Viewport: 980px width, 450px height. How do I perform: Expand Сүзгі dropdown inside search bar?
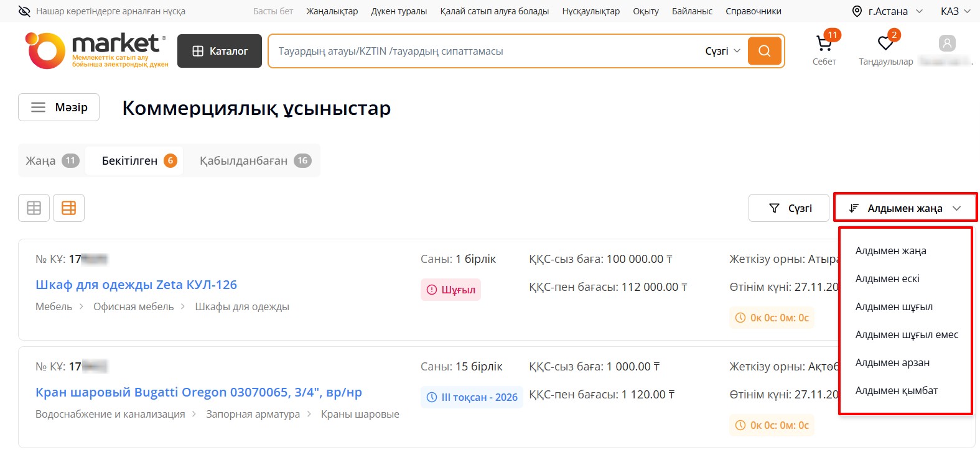pos(722,51)
